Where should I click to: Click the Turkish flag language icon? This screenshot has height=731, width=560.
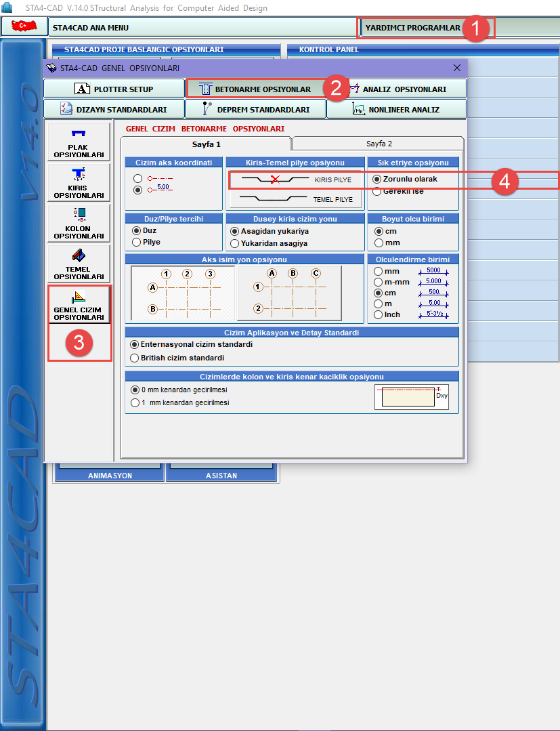click(x=24, y=27)
